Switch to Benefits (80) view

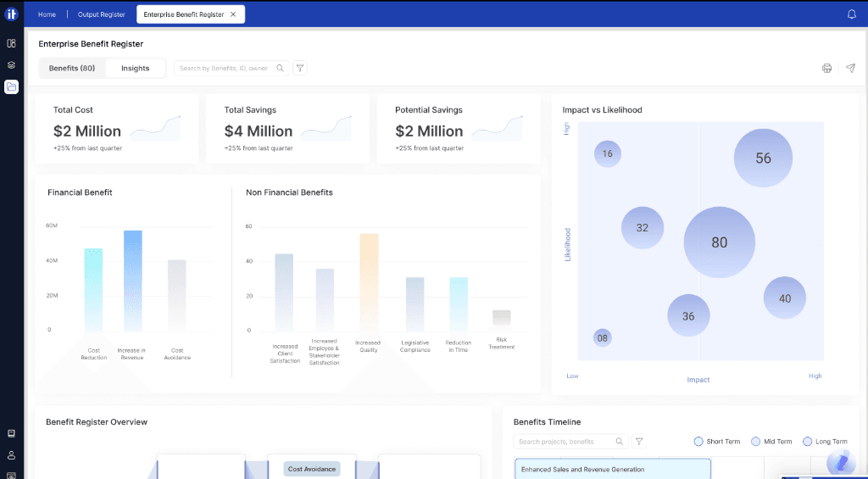(x=72, y=68)
